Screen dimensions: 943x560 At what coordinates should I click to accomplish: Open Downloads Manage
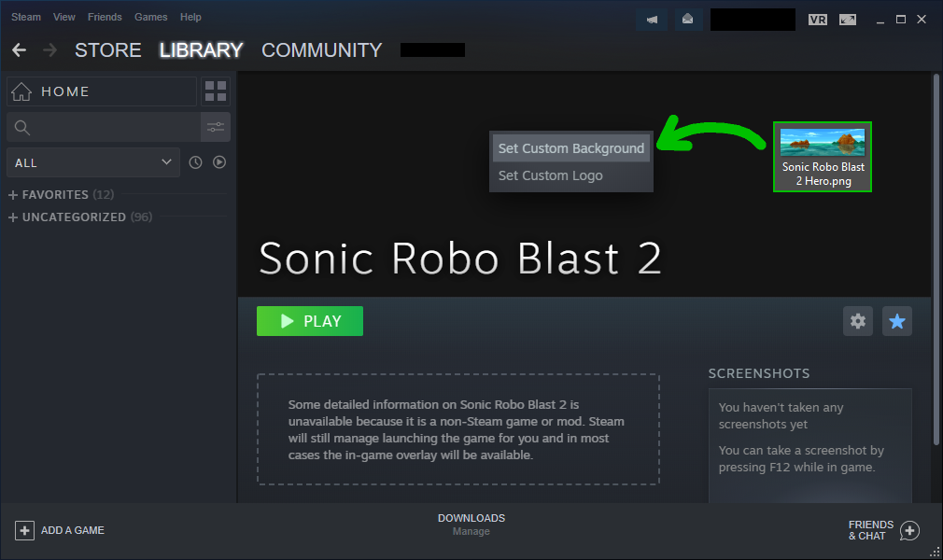pyautogui.click(x=471, y=525)
